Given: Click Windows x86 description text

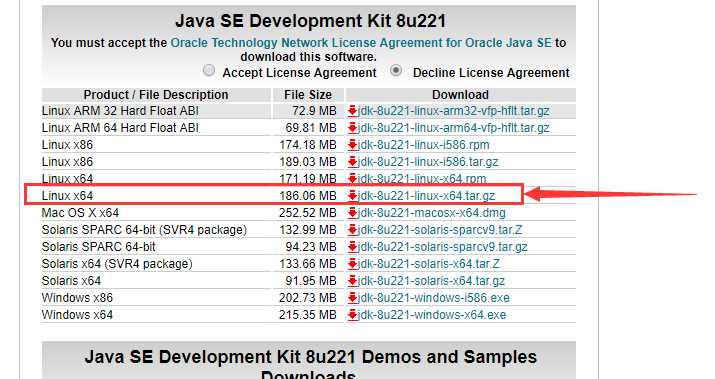Looking at the screenshot, I should click(77, 298).
